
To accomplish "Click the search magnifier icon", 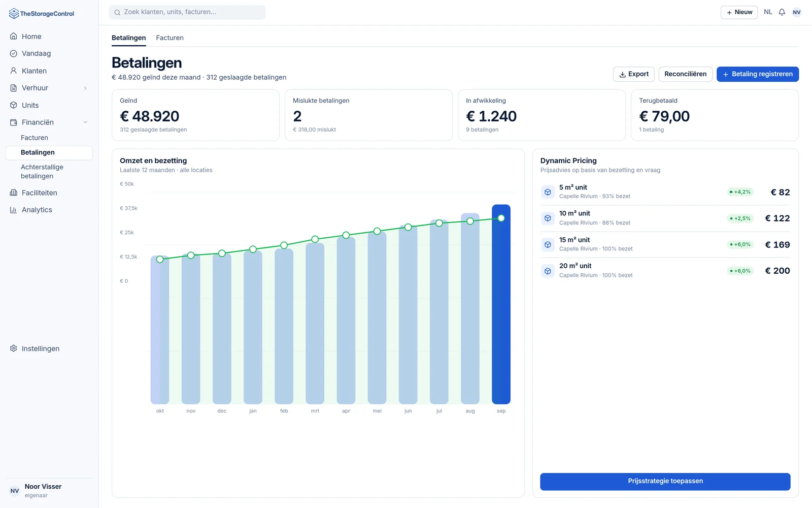I will point(117,12).
